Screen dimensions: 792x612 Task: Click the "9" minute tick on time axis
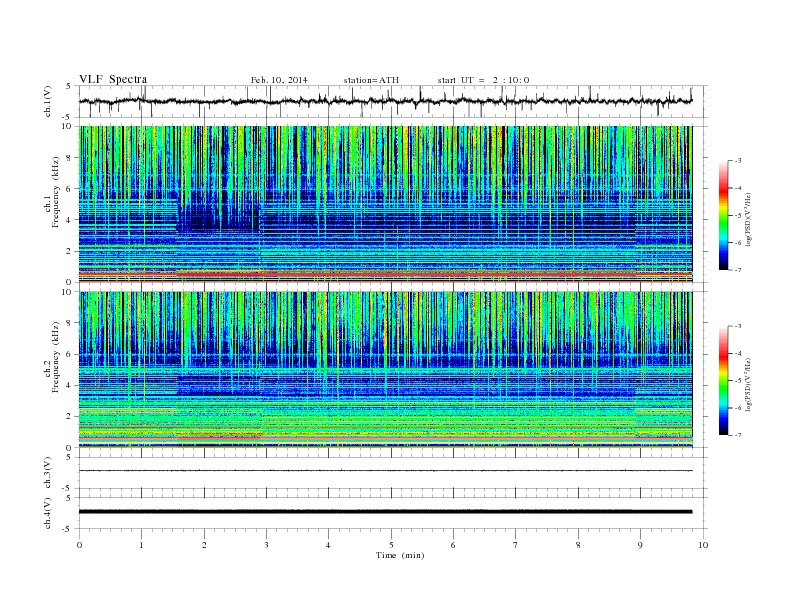640,545
